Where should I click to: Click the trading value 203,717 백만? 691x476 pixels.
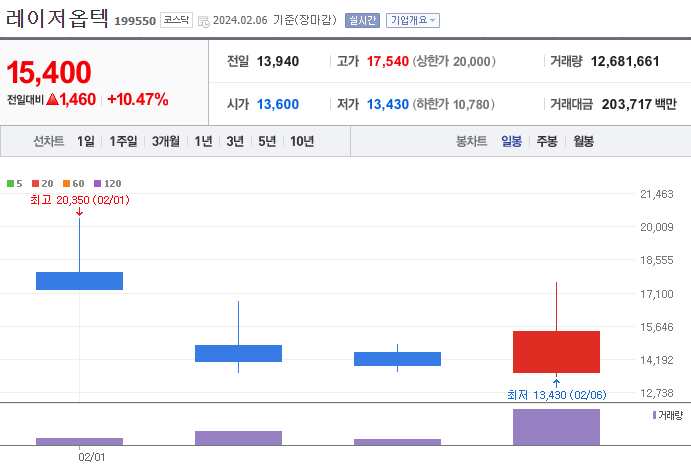click(639, 104)
